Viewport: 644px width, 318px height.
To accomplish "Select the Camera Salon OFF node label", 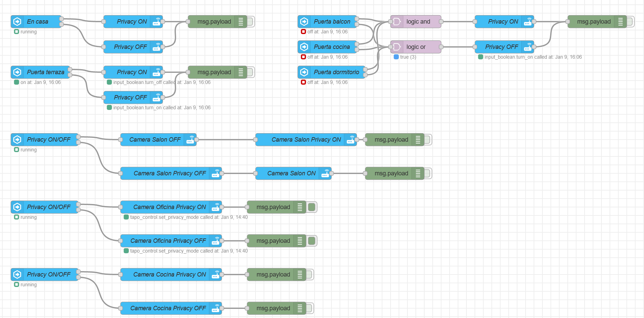I will tap(155, 140).
